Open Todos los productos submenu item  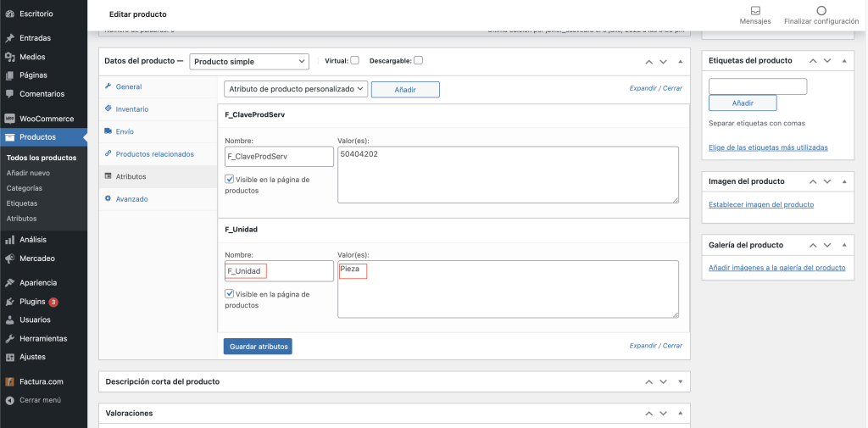click(42, 158)
